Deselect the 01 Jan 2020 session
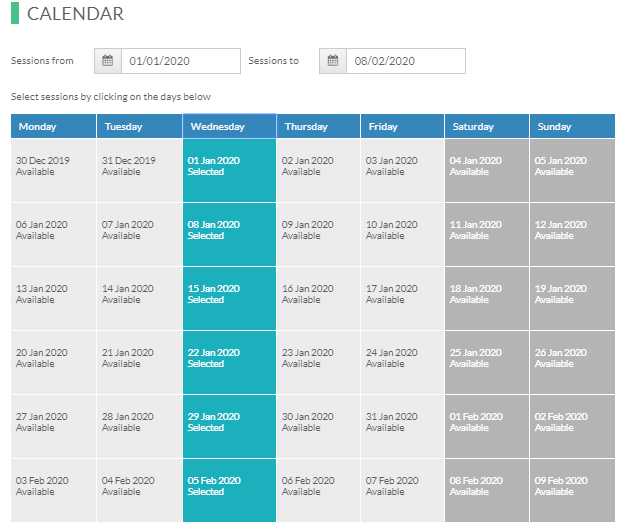Screen dimensions: 624x527 230,170
